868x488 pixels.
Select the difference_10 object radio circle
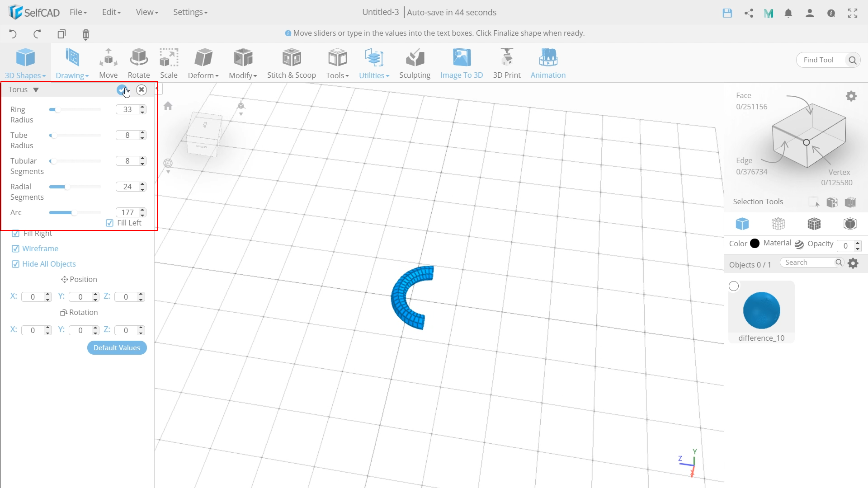tap(734, 286)
